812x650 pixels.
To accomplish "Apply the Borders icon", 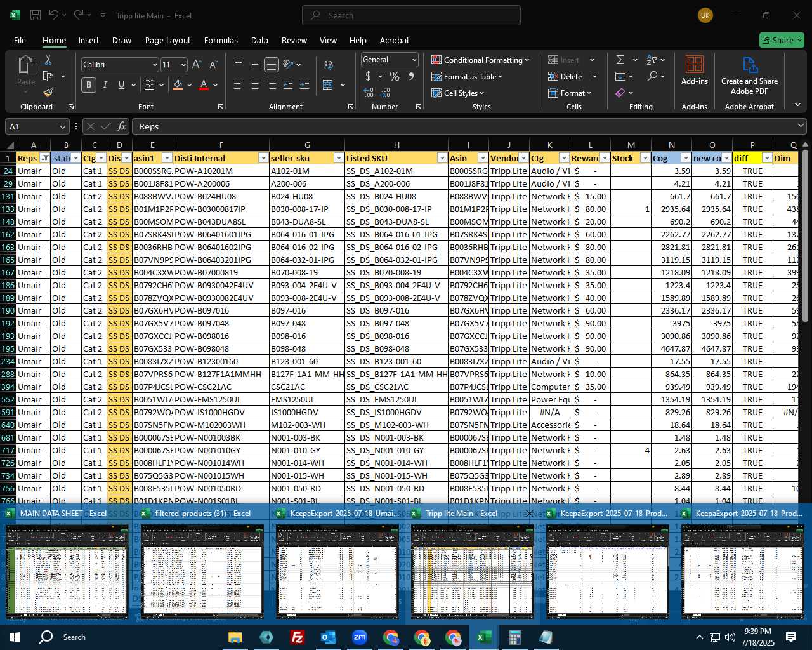I will [x=150, y=84].
